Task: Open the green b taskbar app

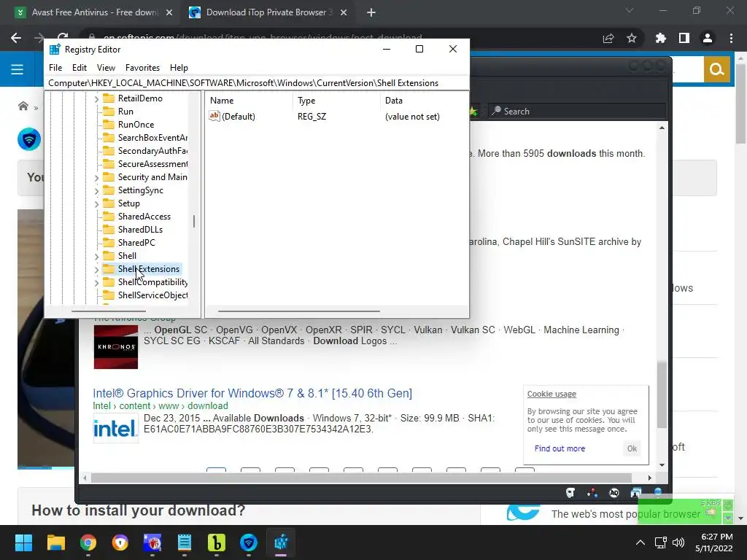Action: (216, 542)
